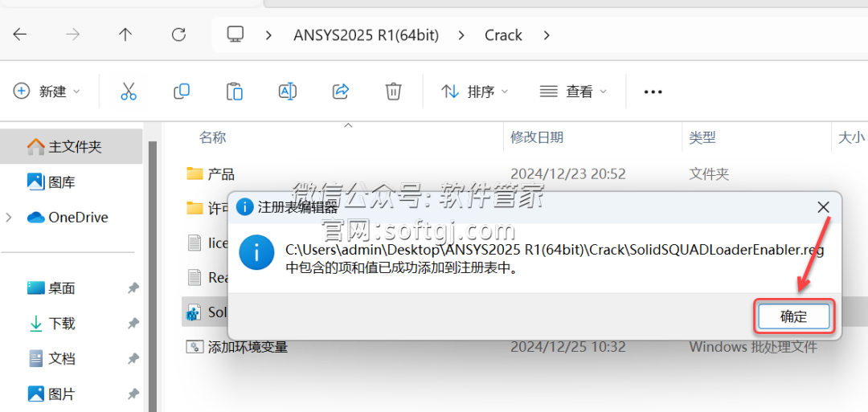Click the Readme text file icon
Screen dimensions: 868x412
[194, 277]
